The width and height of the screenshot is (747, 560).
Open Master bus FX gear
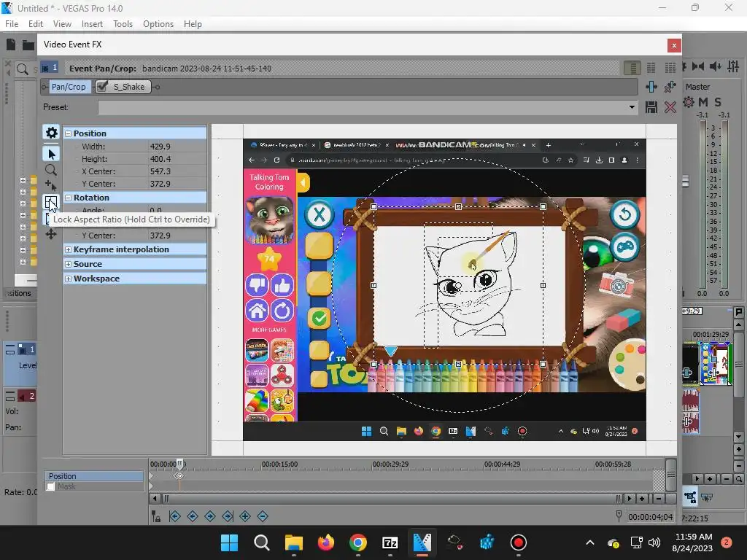click(689, 102)
